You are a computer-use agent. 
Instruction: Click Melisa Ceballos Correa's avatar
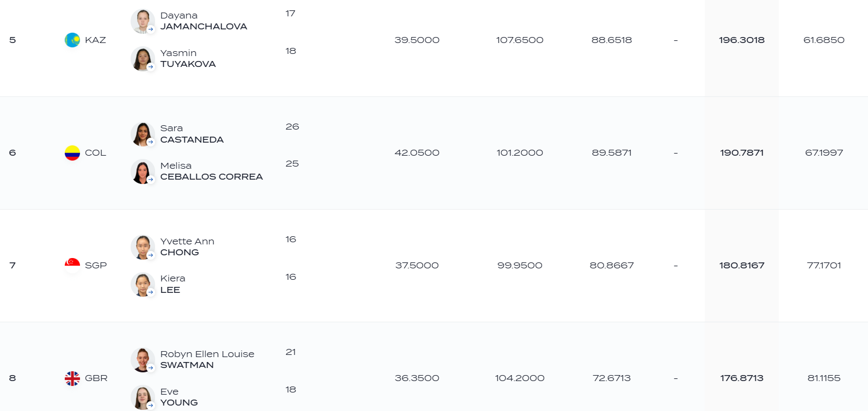(143, 171)
